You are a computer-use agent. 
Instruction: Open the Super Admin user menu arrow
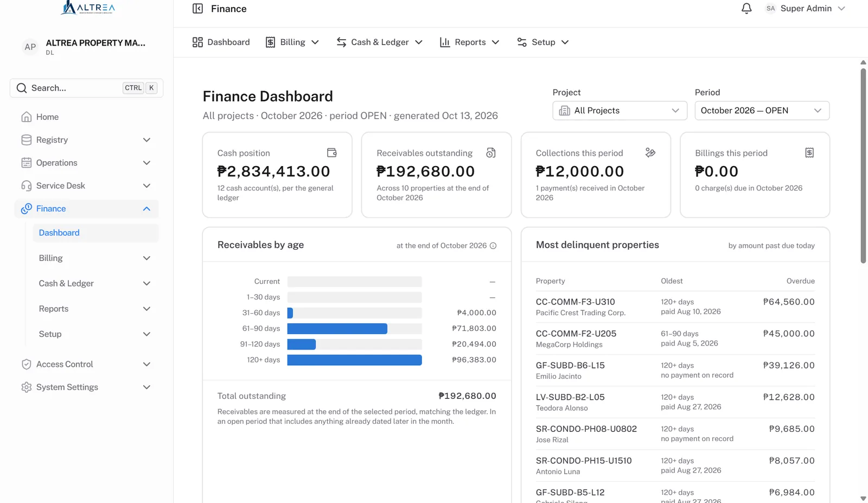click(x=841, y=9)
